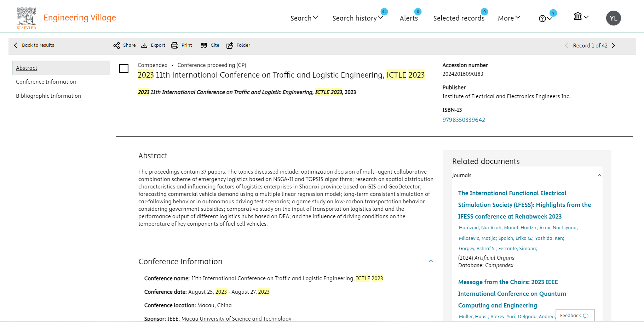644x322 pixels.
Task: Click the publisher name text
Action: tap(506, 96)
